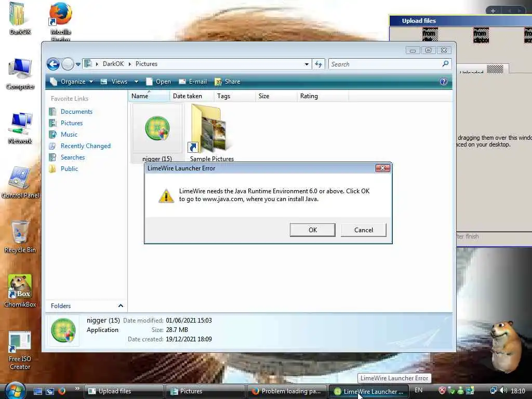Viewport: 532px width, 399px height.
Task: Sort by the Size column header
Action: (x=276, y=96)
